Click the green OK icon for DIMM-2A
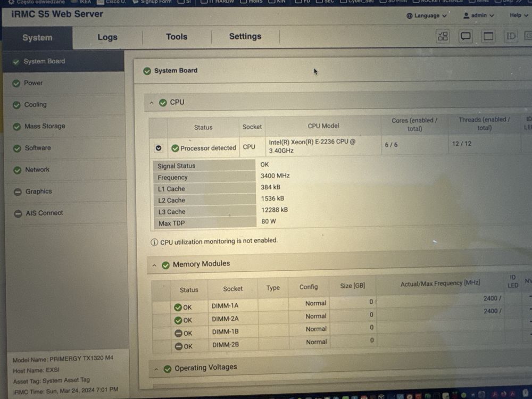The width and height of the screenshot is (532, 399). (x=178, y=320)
